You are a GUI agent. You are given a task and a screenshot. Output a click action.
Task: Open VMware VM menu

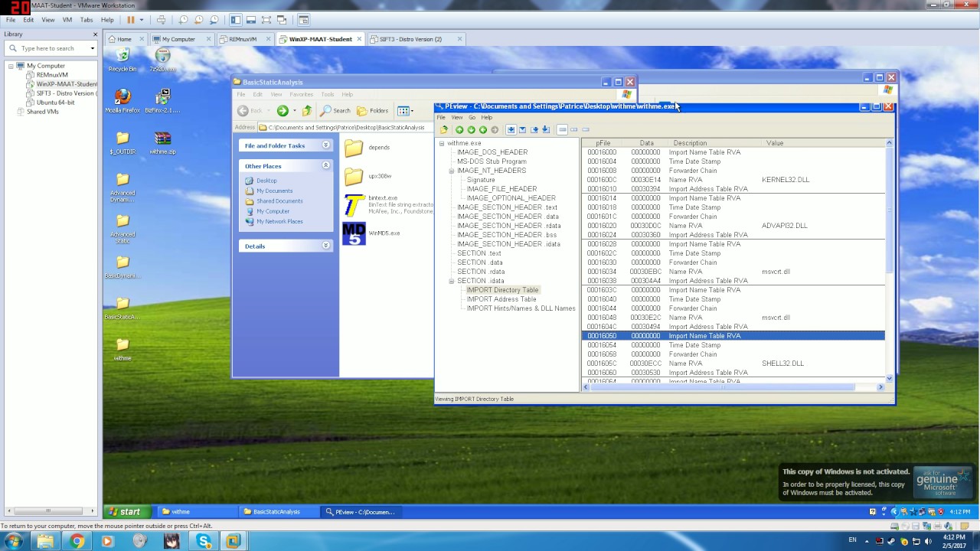click(x=67, y=20)
